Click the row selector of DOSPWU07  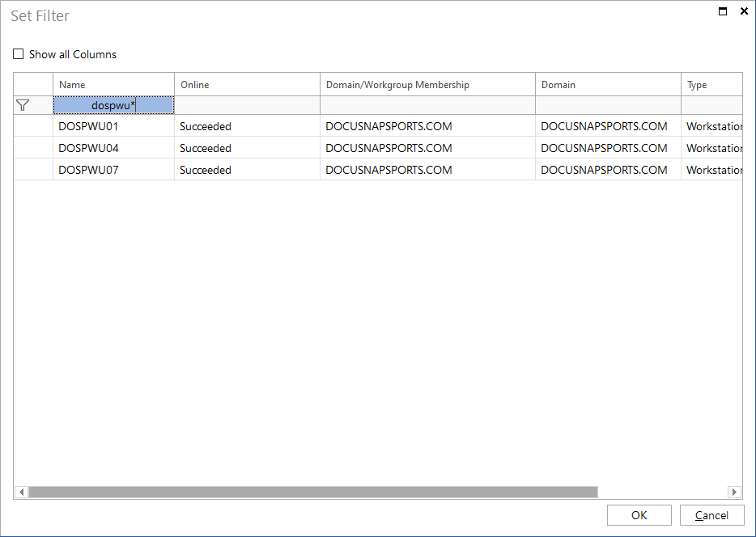tap(33, 170)
